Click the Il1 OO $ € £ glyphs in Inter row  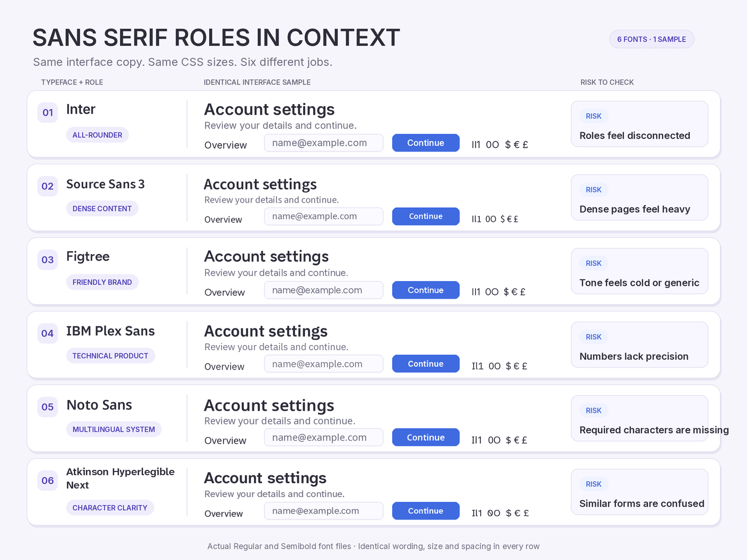500,145
